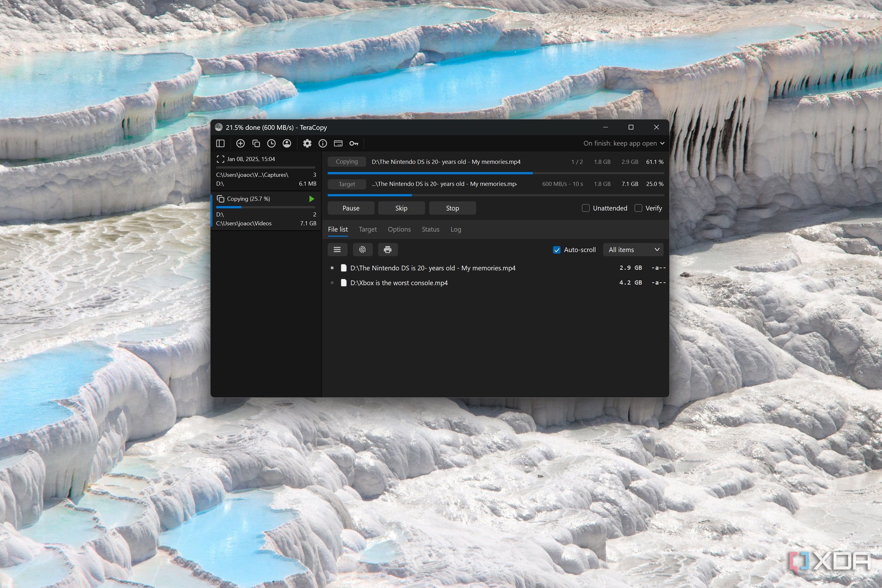Uncheck the Auto-scroll checkbox
Image resolution: width=882 pixels, height=588 pixels.
tap(557, 250)
